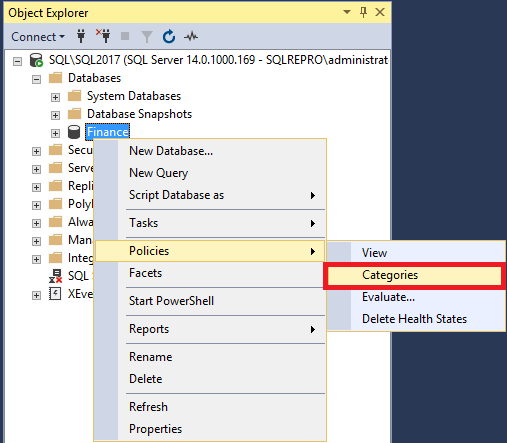Expand the Finance database node
The height and width of the screenshot is (443, 507).
55,133
